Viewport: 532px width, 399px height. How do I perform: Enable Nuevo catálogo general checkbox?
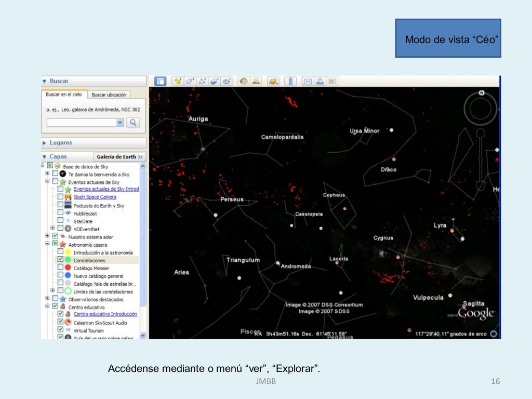[x=60, y=275]
